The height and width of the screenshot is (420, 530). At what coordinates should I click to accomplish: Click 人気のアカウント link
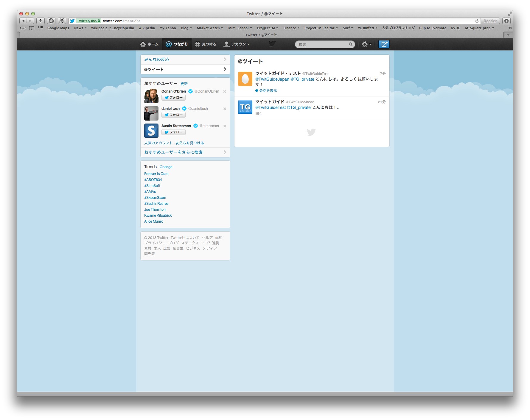(x=158, y=143)
